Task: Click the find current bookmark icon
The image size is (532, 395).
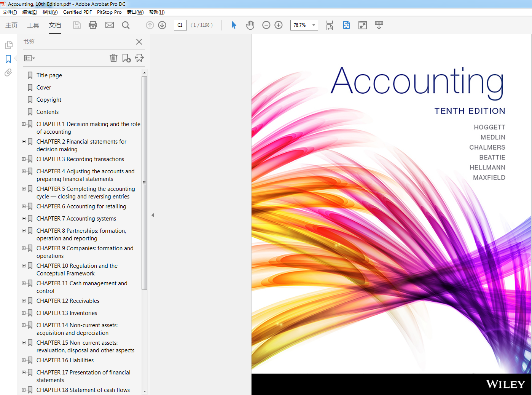Action: point(139,58)
